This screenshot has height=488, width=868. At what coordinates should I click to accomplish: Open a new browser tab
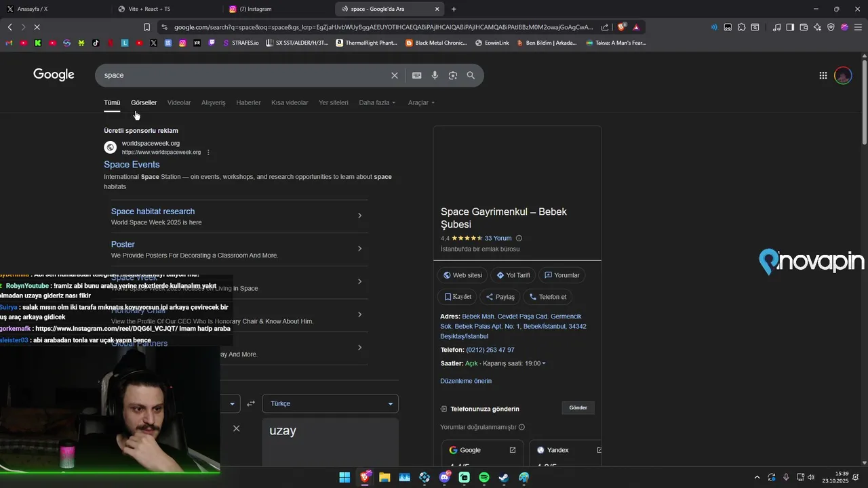pyautogui.click(x=454, y=9)
